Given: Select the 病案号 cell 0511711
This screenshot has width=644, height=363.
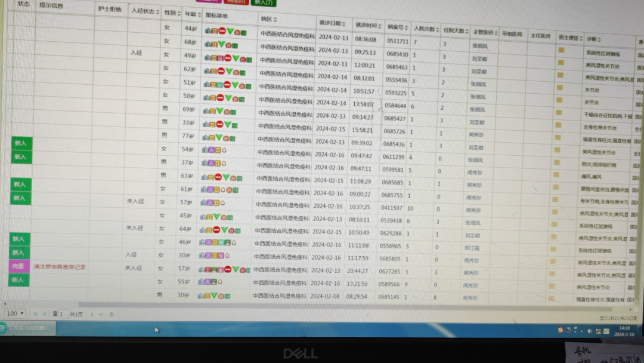Looking at the screenshot, I should point(397,42).
